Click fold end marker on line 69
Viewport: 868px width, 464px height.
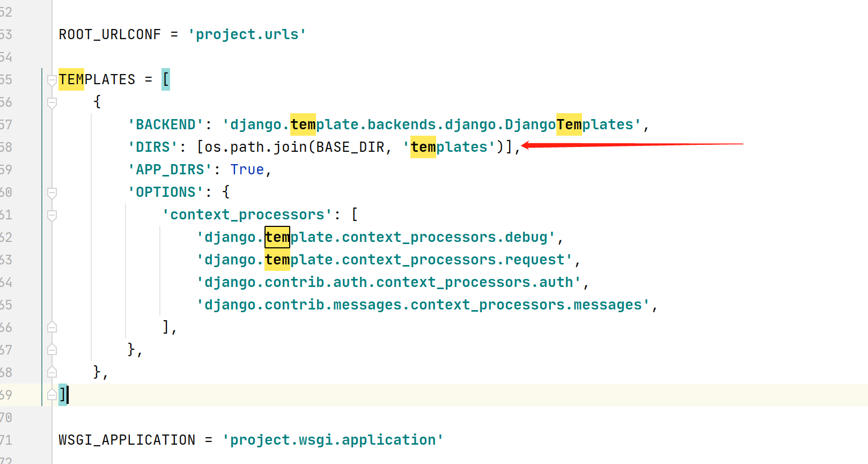click(x=52, y=394)
